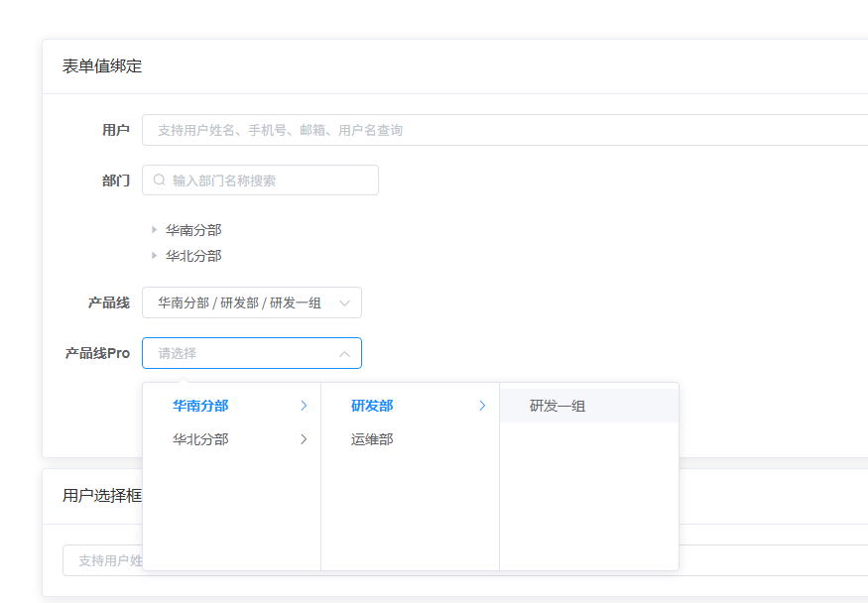Focus the 用户 search input field
Image resolution: width=868 pixels, height=603 pixels.
[x=505, y=130]
